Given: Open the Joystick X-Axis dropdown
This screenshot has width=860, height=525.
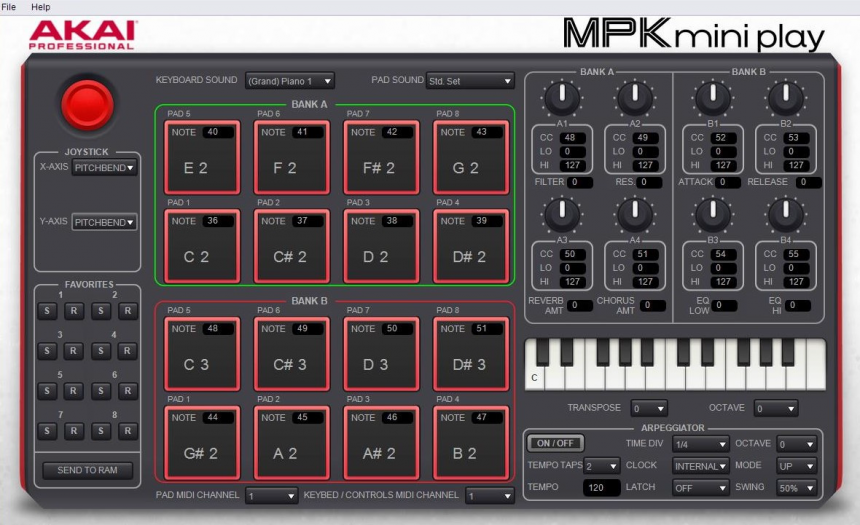Looking at the screenshot, I should pyautogui.click(x=104, y=168).
